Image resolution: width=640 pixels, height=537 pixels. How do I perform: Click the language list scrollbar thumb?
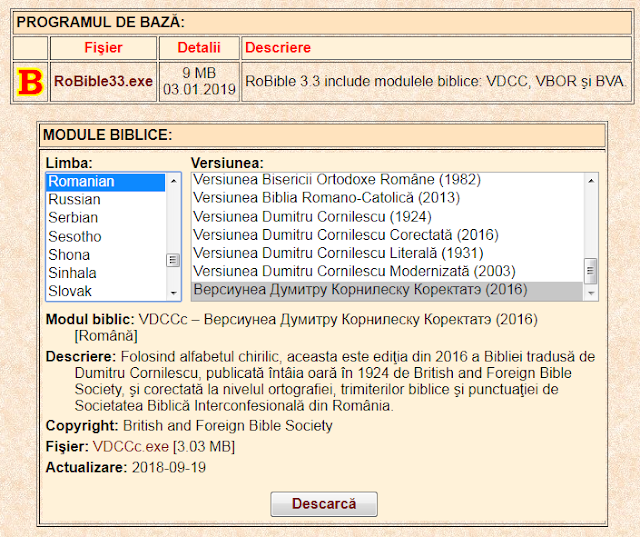[x=173, y=260]
